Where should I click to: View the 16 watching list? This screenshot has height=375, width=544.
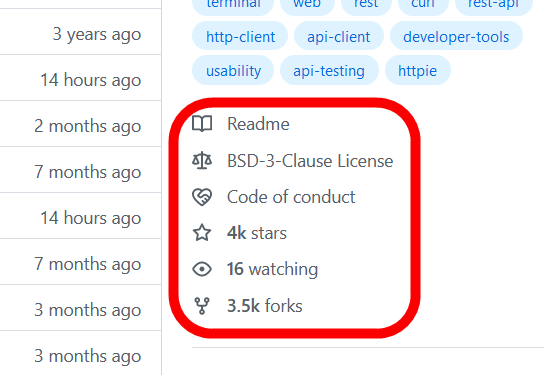pos(272,269)
